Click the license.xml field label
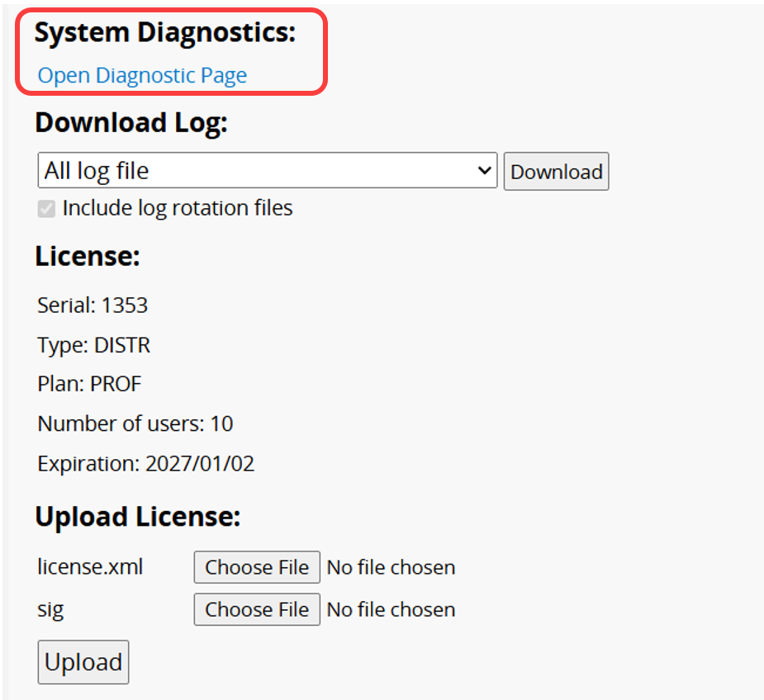764x700 pixels. [90, 567]
